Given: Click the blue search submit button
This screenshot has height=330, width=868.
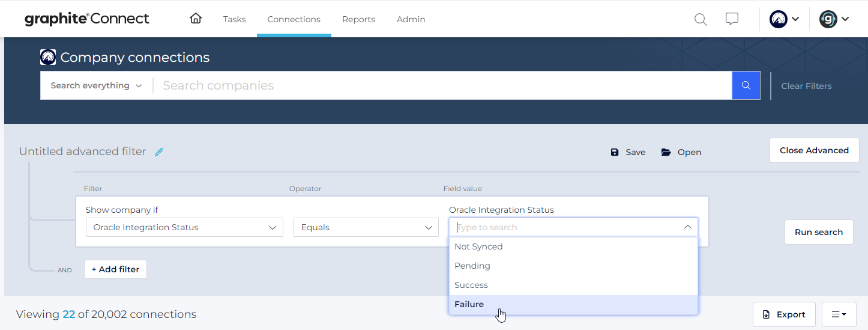Looking at the screenshot, I should point(746,85).
